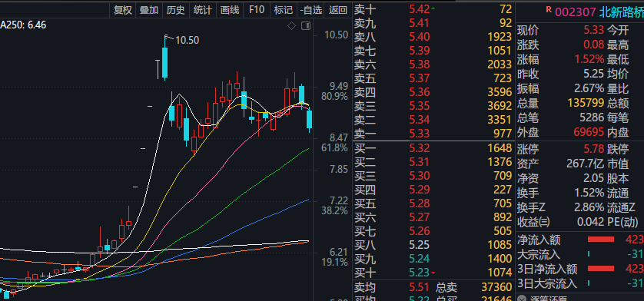The image size is (644, 301).
Task: Select the 买五 price 5.28
Action: 420,203
